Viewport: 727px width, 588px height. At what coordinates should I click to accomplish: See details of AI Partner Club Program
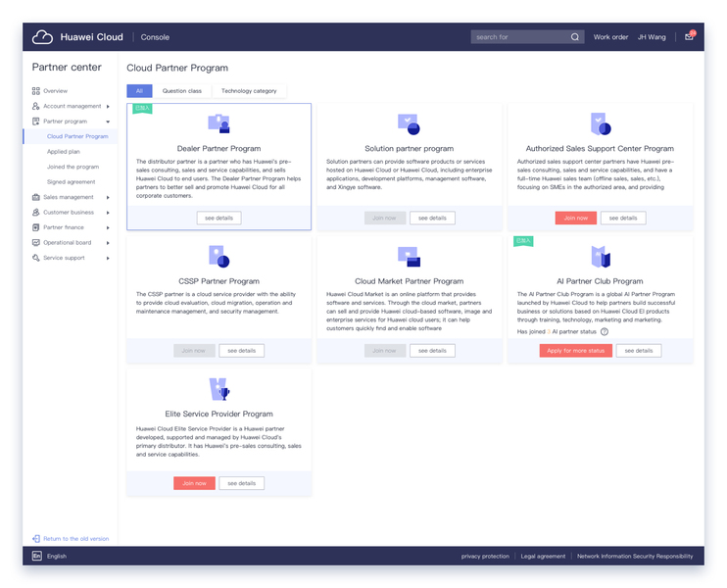(639, 351)
